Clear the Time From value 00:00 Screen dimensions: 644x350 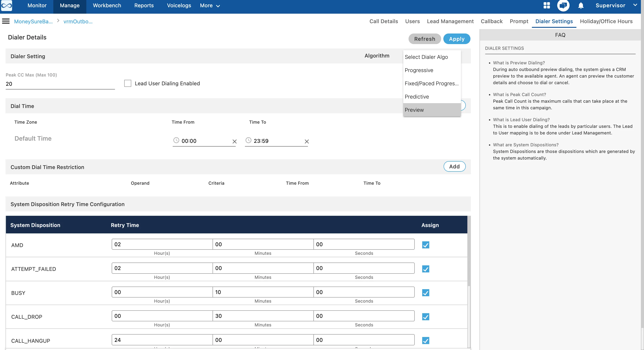coord(235,141)
